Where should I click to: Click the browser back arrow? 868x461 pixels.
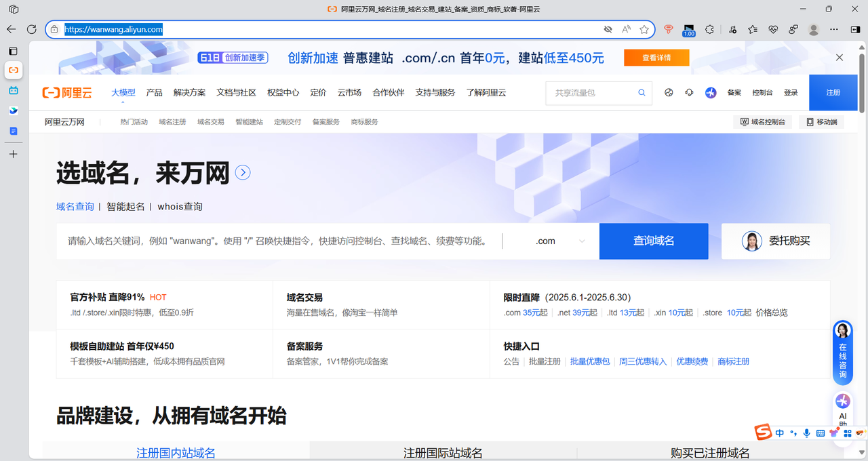tap(12, 29)
